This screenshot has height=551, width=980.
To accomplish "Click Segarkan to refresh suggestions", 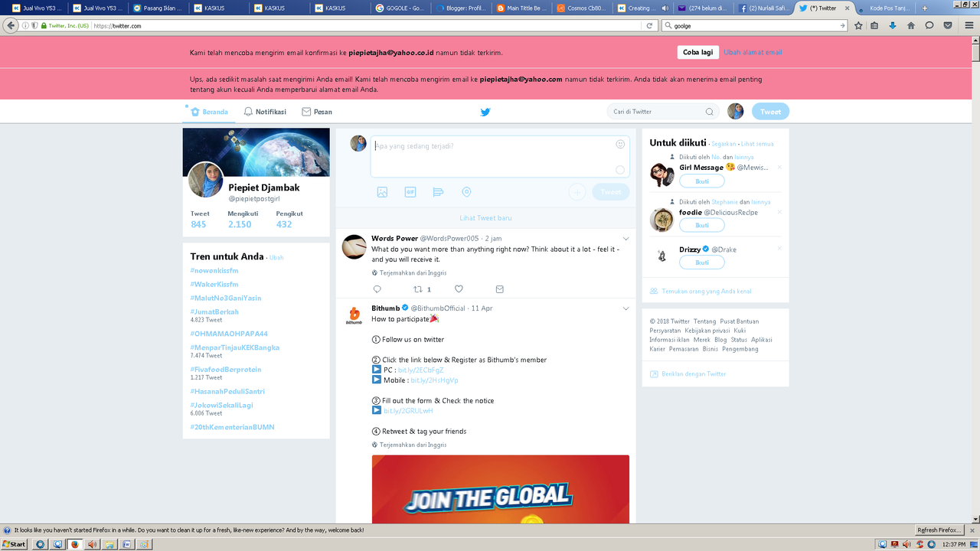I will (x=724, y=144).
